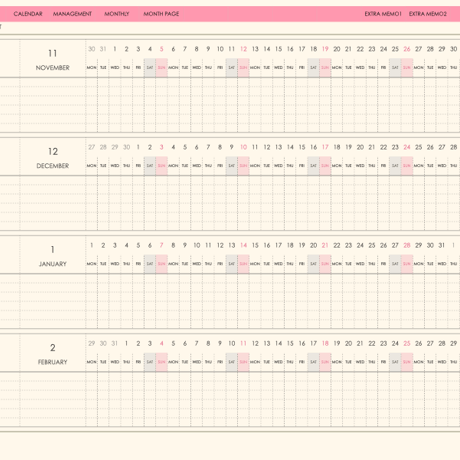Click the first SAT cell in January row
The width and height of the screenshot is (460, 460).
[150, 264]
